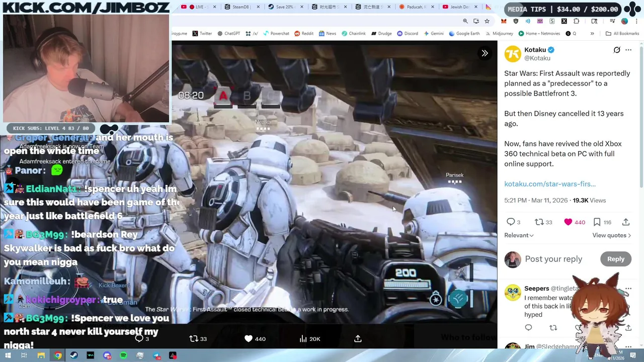Open ChatGPT bookmark
This screenshot has width=644, height=362.
point(228,33)
